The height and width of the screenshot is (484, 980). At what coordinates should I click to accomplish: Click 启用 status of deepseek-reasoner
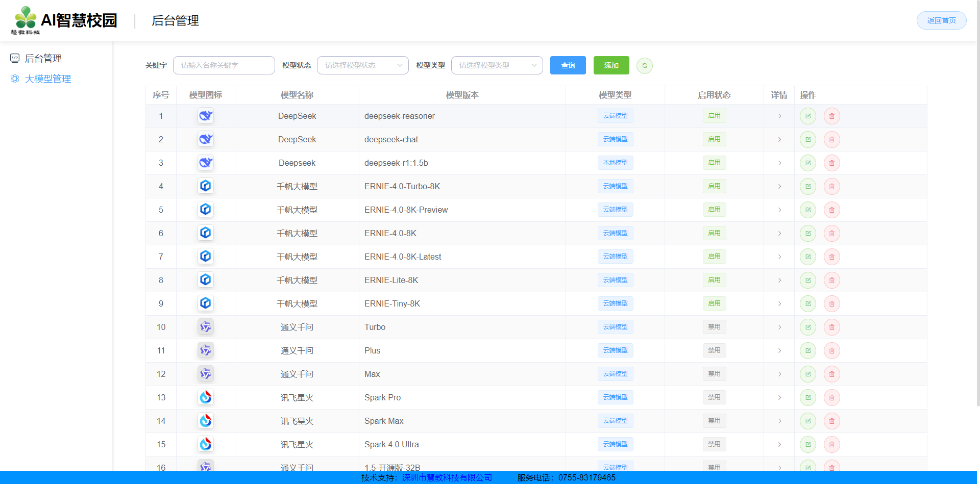(714, 116)
